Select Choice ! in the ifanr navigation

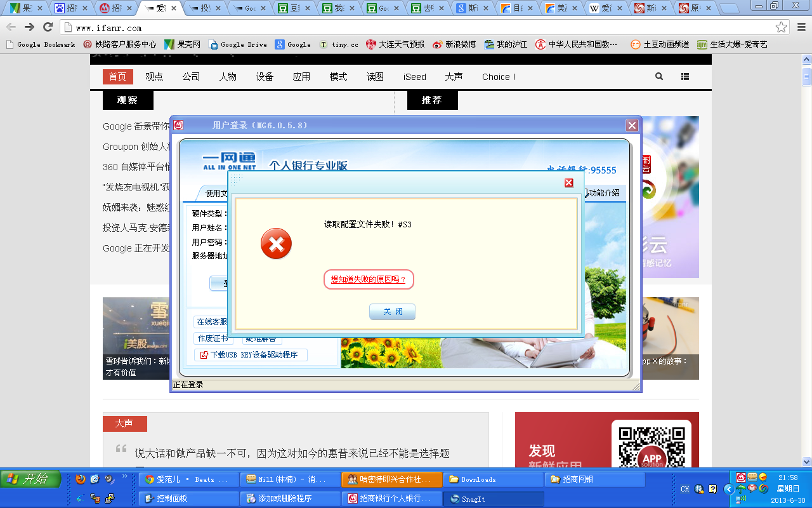(x=499, y=77)
